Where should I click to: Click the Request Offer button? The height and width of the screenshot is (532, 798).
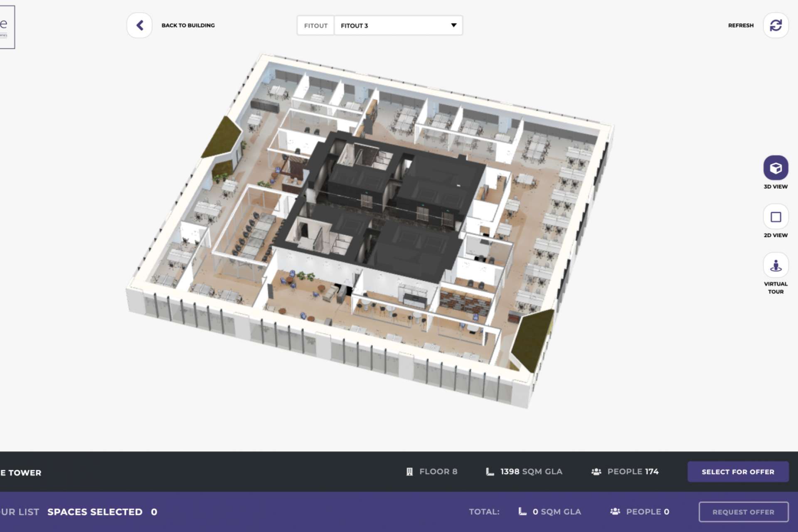click(x=744, y=512)
